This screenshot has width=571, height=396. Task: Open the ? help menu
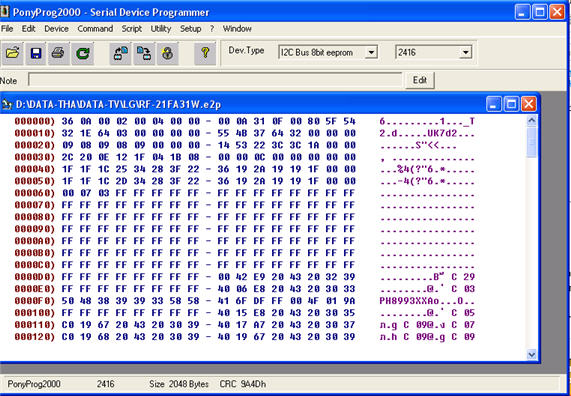click(212, 29)
